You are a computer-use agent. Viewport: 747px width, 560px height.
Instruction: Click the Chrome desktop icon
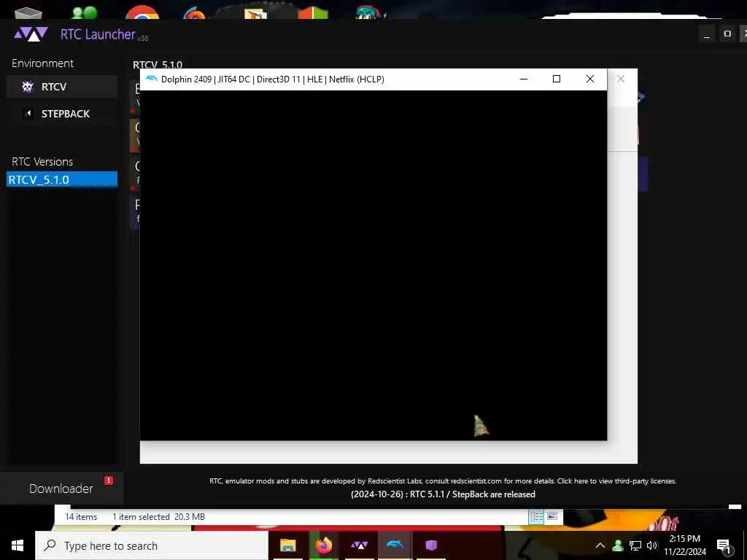(x=142, y=12)
